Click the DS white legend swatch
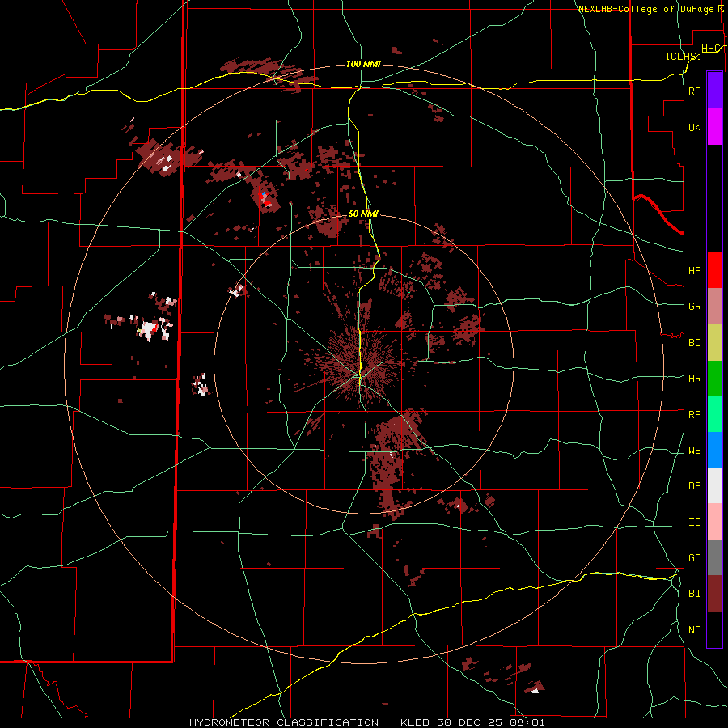The image size is (728, 728). pos(714,485)
